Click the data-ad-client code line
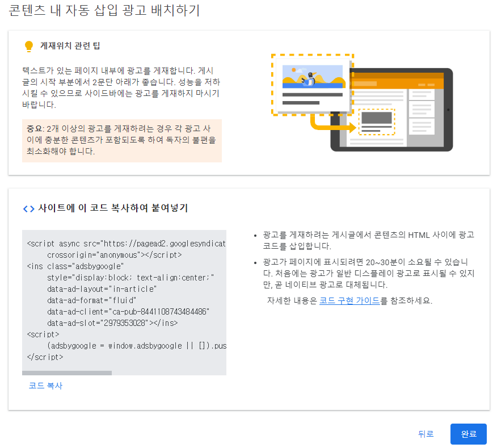Screen dimensions: 497x448 click(128, 312)
